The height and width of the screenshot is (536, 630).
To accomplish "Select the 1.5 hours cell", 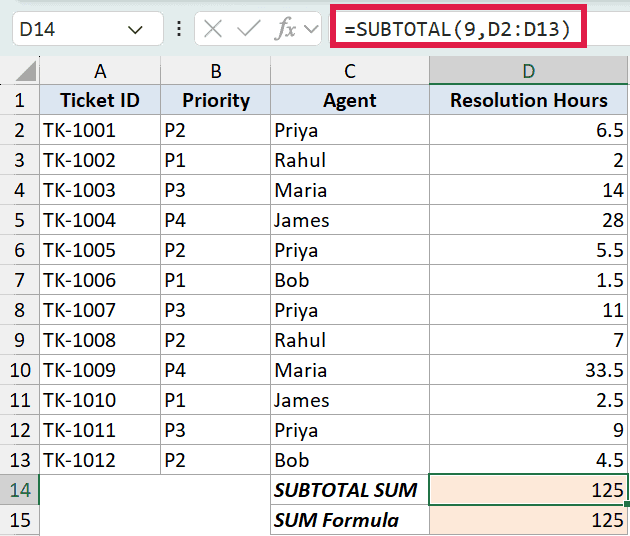I will (x=529, y=280).
